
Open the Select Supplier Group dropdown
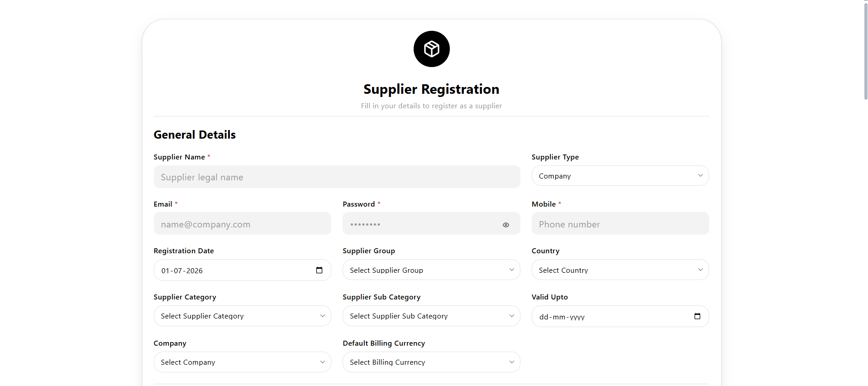pos(431,270)
